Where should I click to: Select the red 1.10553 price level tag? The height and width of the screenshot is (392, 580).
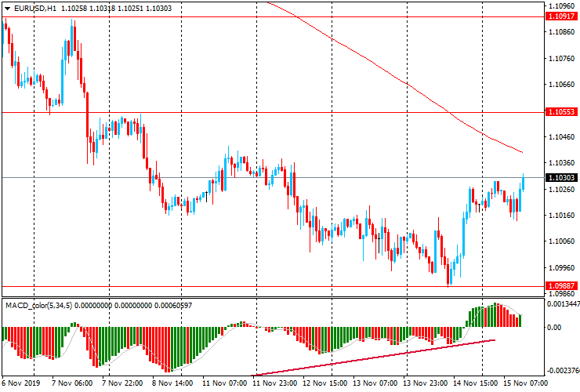click(562, 112)
